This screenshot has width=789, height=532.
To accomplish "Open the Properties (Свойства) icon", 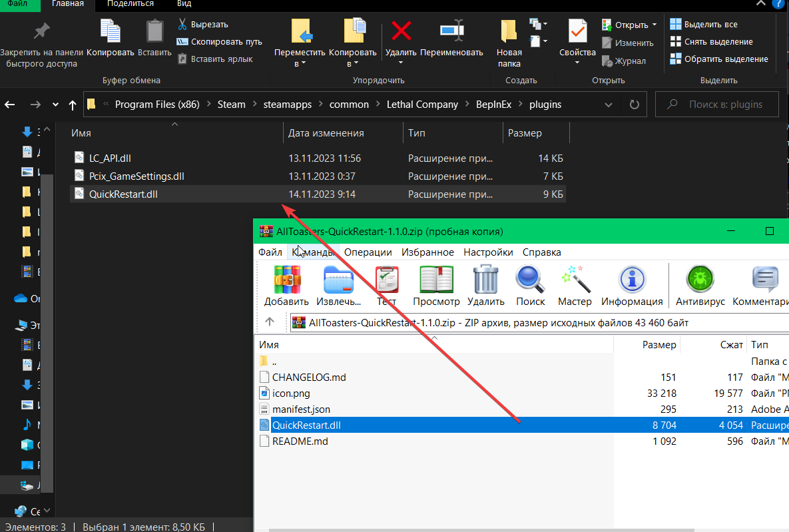I will [x=577, y=31].
